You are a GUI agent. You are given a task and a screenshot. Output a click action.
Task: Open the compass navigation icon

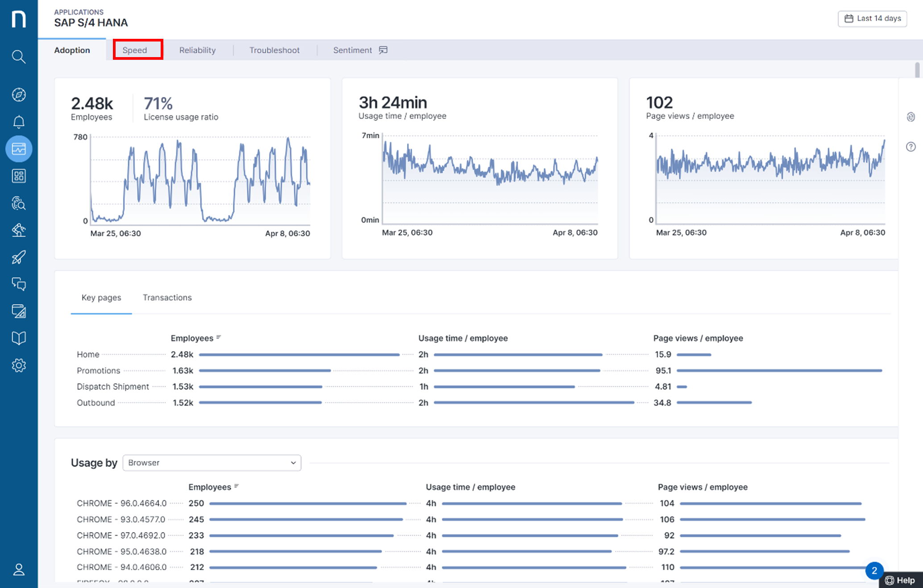(19, 95)
